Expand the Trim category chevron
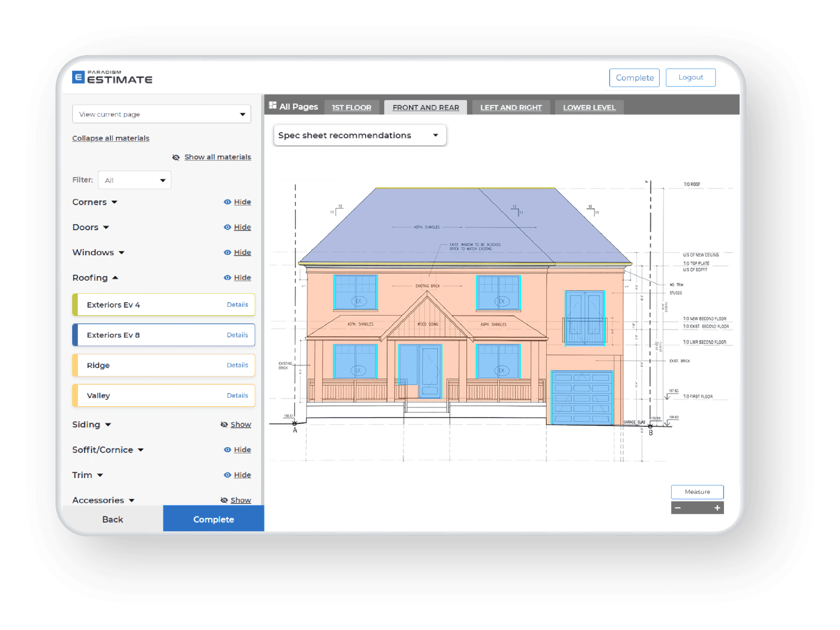Viewport: 840px width, 630px height. click(100, 475)
